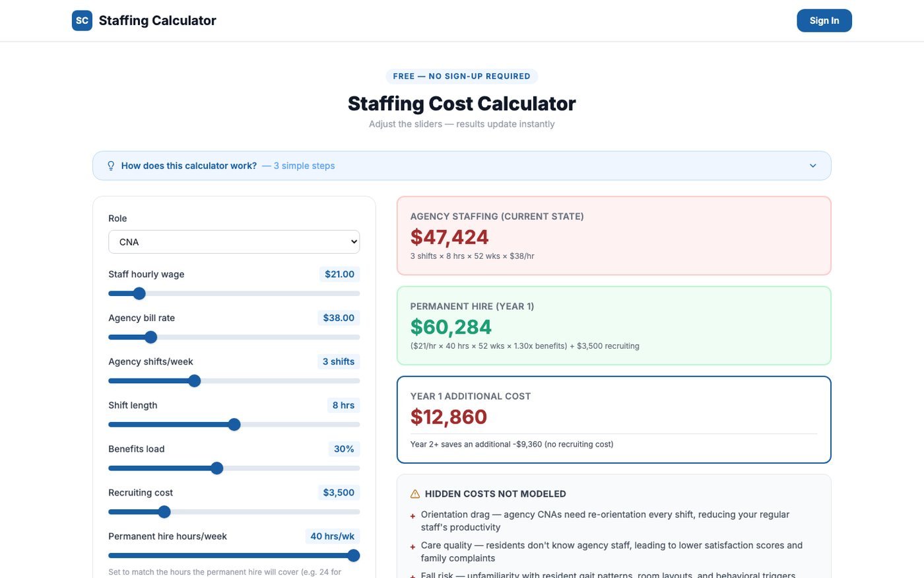Click the "Free — No Sign-Up Required" badge
The width and height of the screenshot is (924, 578).
pos(462,76)
